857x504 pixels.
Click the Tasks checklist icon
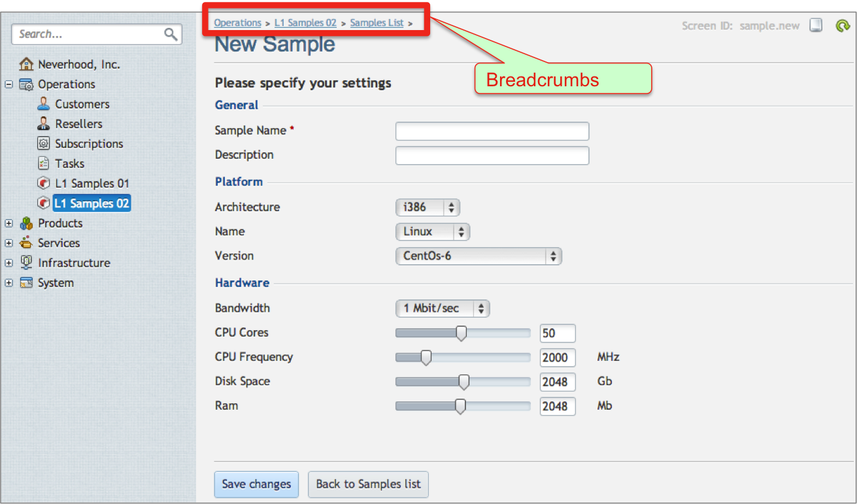(x=44, y=163)
